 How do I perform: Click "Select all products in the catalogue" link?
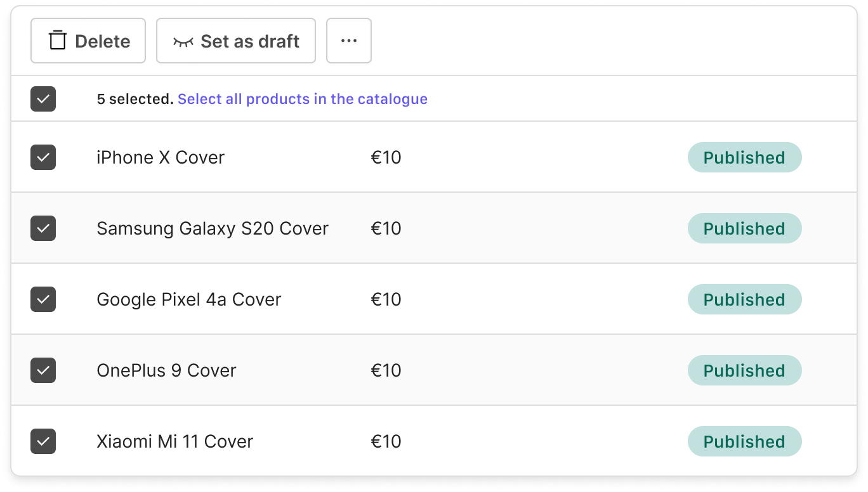pos(303,99)
